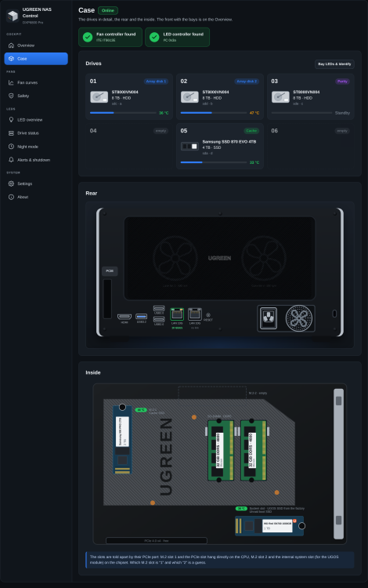Click the Alerts & shutdown bell icon

pos(11,160)
